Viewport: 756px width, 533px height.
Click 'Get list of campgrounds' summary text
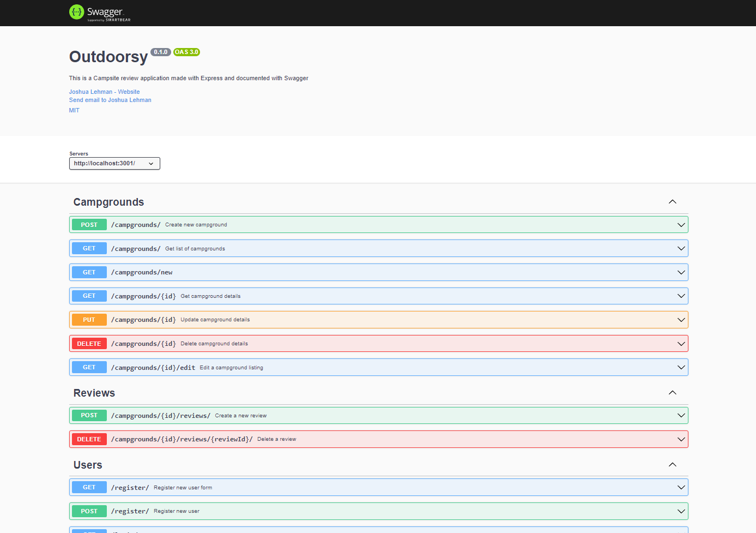195,249
